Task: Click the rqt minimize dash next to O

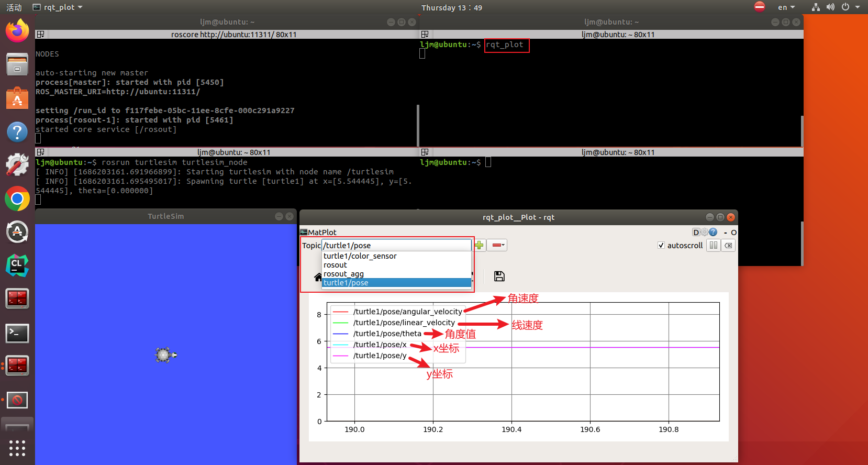Action: coord(726,233)
